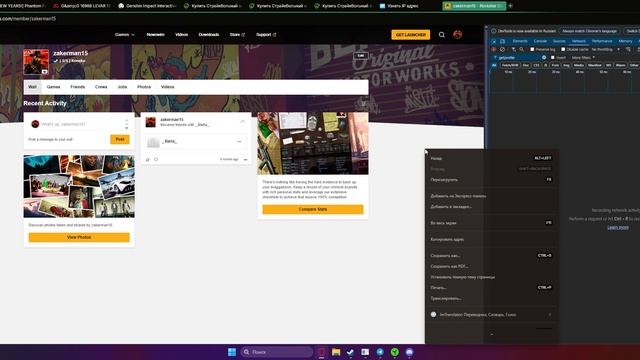Open network search magnifier icon

coord(522,49)
